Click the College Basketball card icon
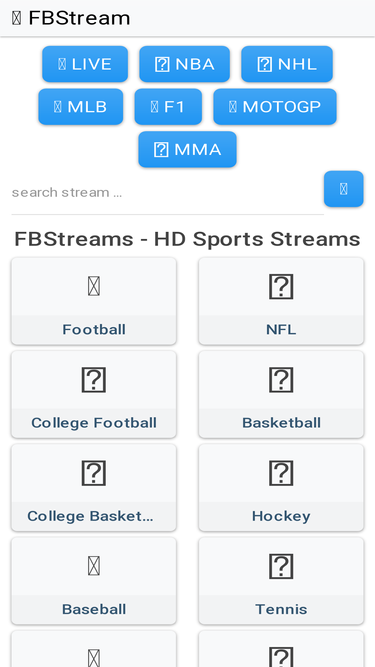375x667 pixels. (x=94, y=473)
